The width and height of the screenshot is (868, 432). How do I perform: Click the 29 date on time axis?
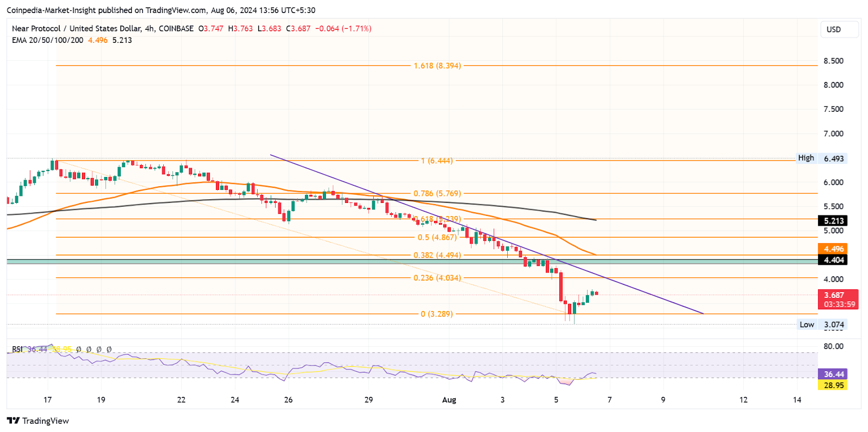(x=368, y=400)
